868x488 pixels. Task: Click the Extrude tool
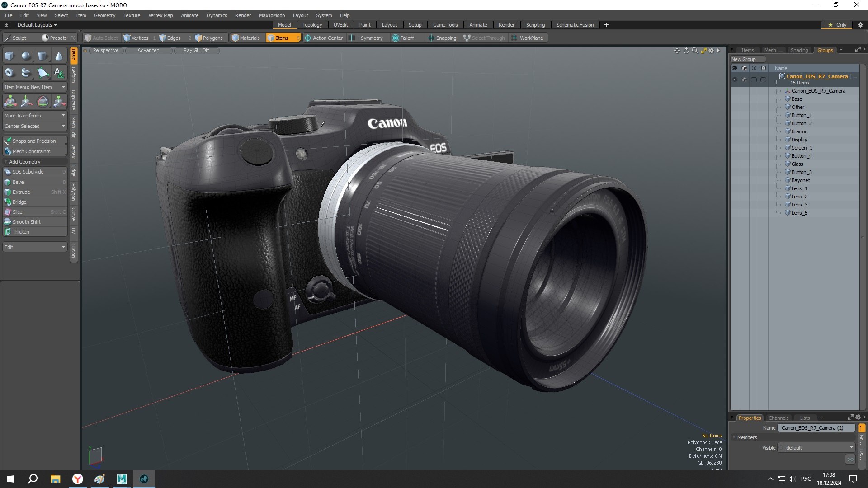tap(35, 192)
